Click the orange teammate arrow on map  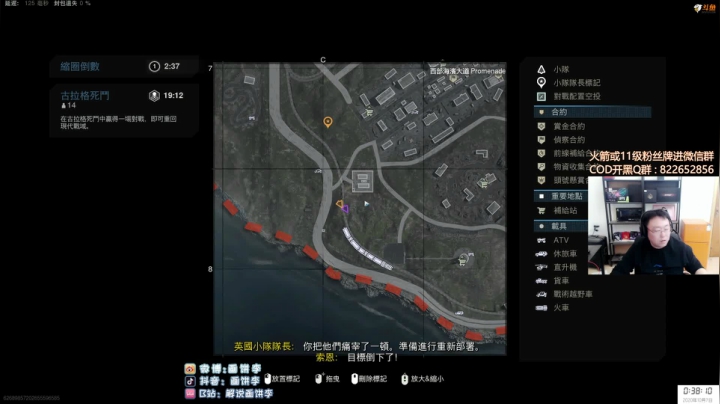click(339, 204)
